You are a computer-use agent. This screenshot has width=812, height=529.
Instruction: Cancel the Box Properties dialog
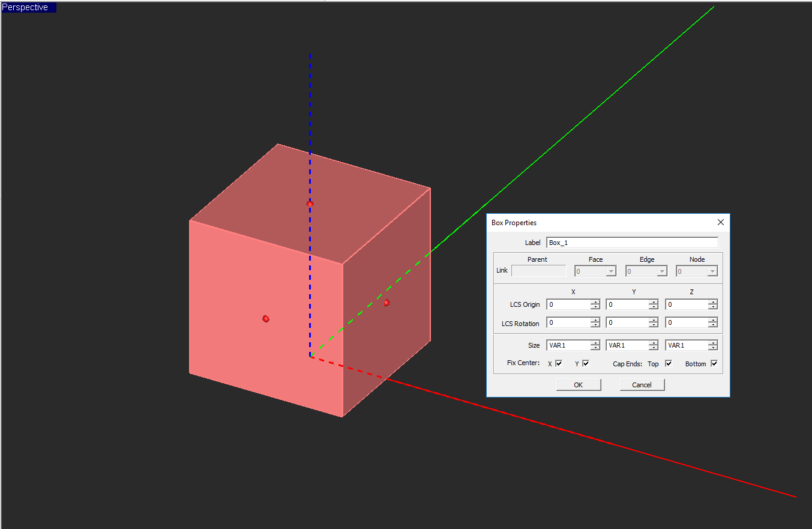642,385
